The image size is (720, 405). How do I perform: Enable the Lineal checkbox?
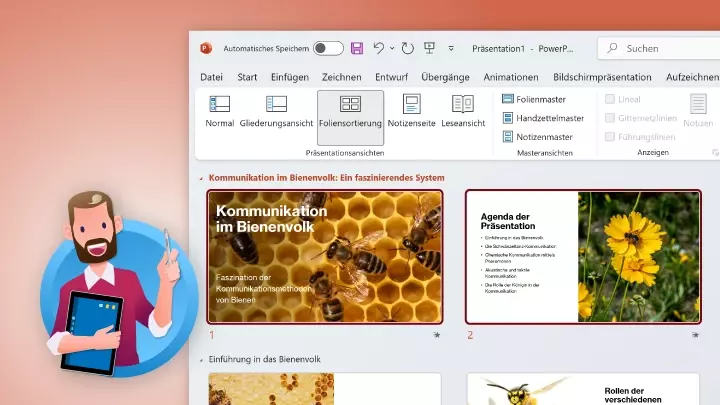point(610,99)
